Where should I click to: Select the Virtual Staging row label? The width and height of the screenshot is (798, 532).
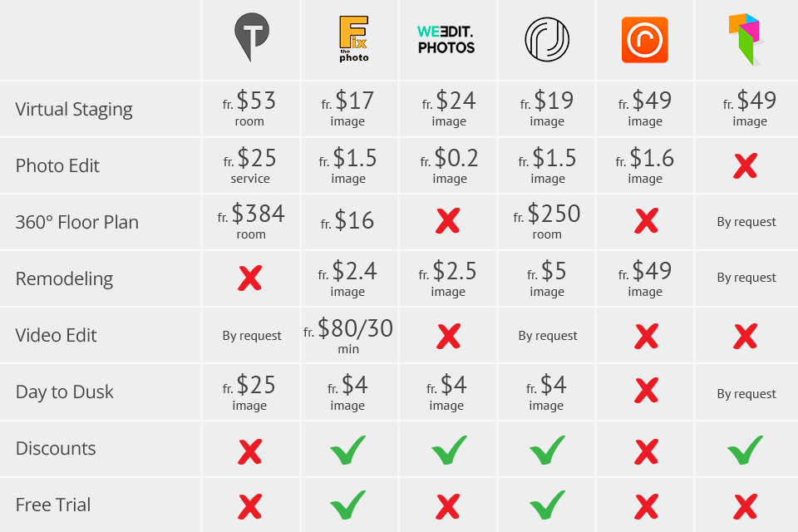[x=74, y=109]
